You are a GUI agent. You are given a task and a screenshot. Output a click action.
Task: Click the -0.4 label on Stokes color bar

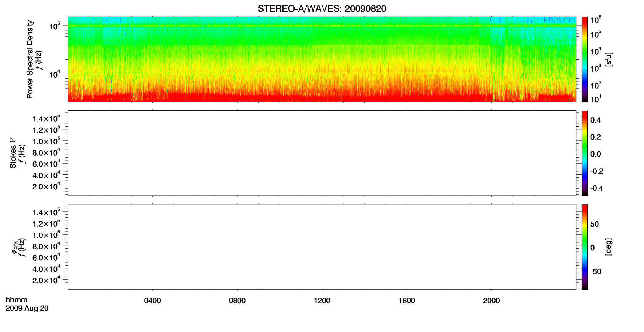tap(597, 188)
